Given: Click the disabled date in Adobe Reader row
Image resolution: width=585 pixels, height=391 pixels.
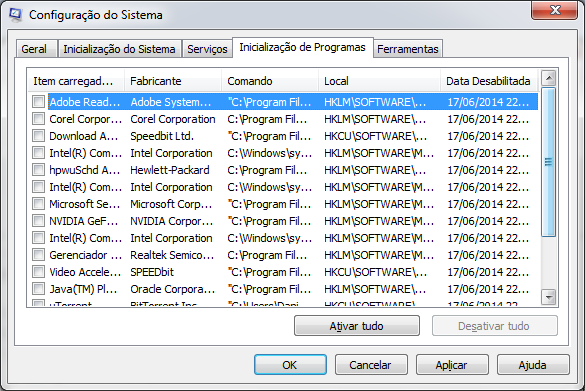Looking at the screenshot, I should (x=488, y=102).
